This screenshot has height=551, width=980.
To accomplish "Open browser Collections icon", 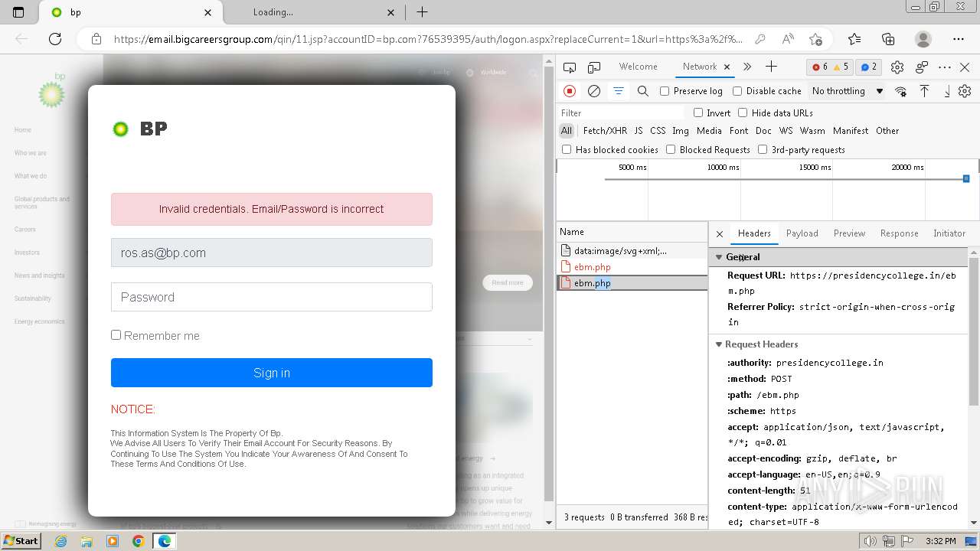I will [x=888, y=39].
